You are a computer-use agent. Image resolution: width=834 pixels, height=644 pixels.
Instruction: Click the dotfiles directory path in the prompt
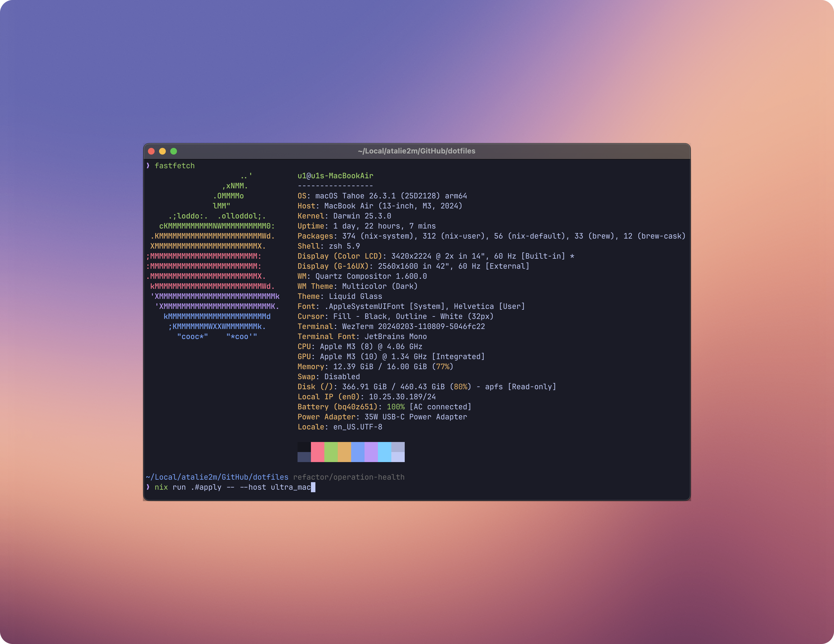(217, 477)
